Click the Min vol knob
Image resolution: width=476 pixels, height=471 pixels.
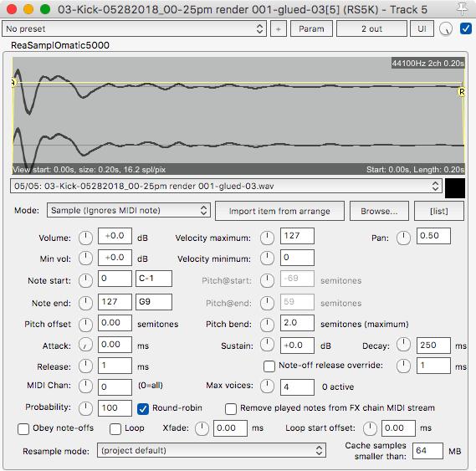pyautogui.click(x=85, y=259)
